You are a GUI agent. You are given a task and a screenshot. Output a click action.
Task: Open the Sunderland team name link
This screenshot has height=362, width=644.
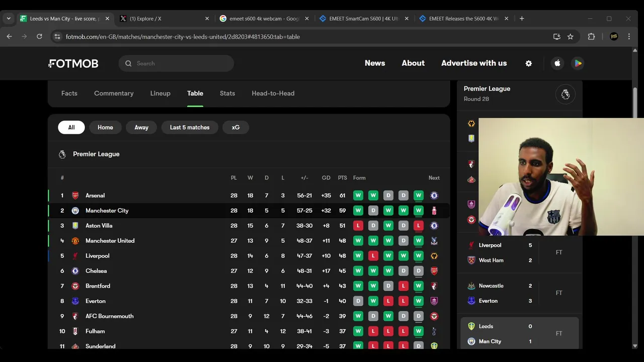pyautogui.click(x=101, y=346)
